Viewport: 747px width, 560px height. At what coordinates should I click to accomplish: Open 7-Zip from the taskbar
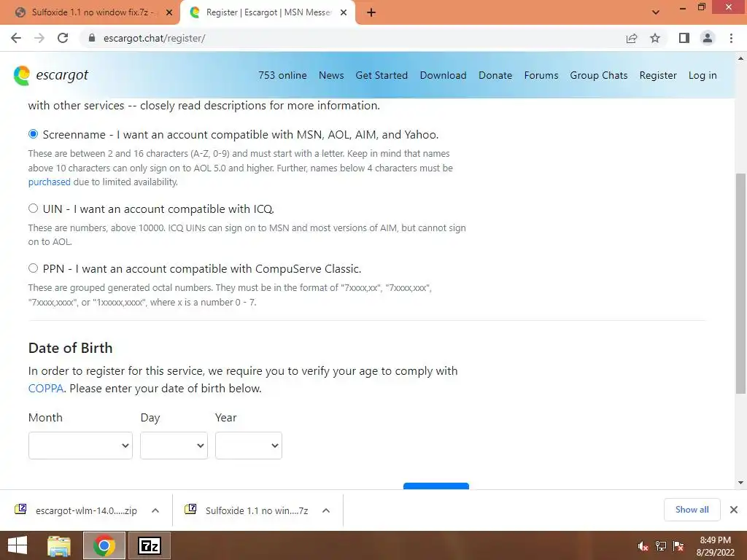point(150,545)
